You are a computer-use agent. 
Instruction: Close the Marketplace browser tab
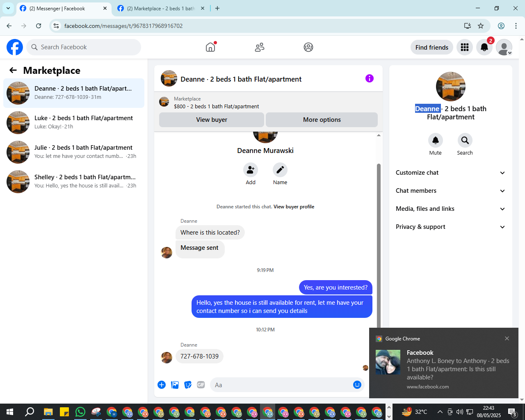pos(203,8)
